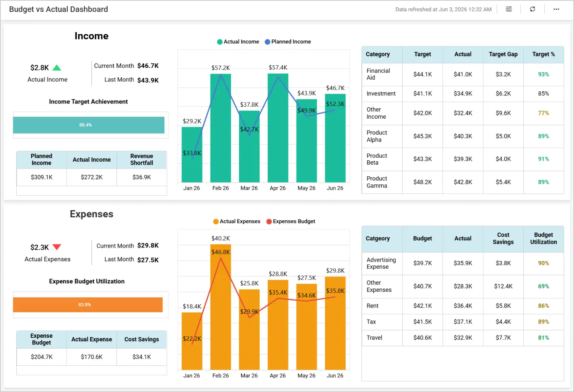Click the 69% utilization for Other Expenses

point(543,286)
